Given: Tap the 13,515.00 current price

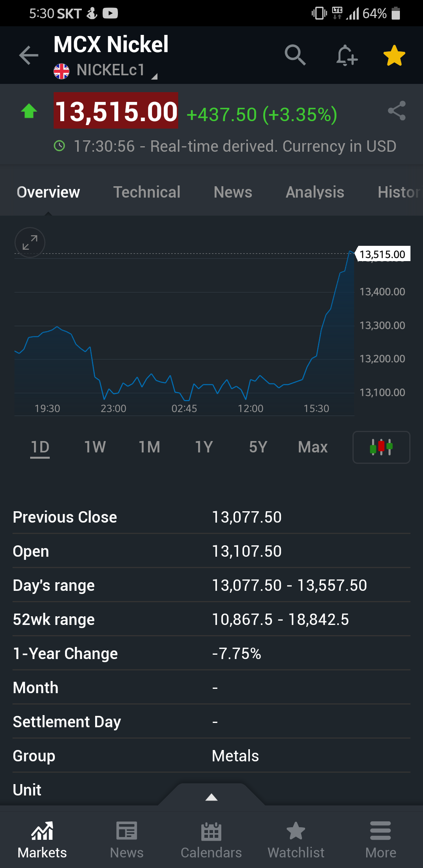Looking at the screenshot, I should 116,111.
